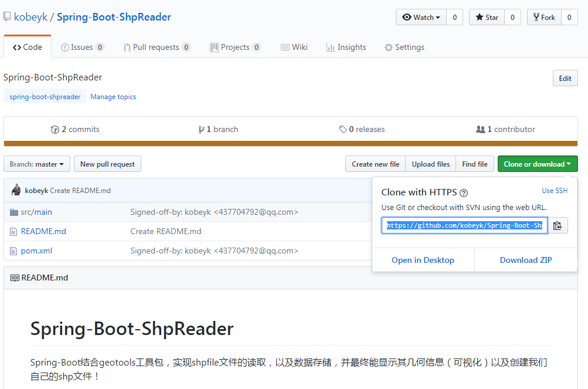Open commits history via the 2 commits icon
The width and height of the screenshot is (588, 389).
pos(55,130)
